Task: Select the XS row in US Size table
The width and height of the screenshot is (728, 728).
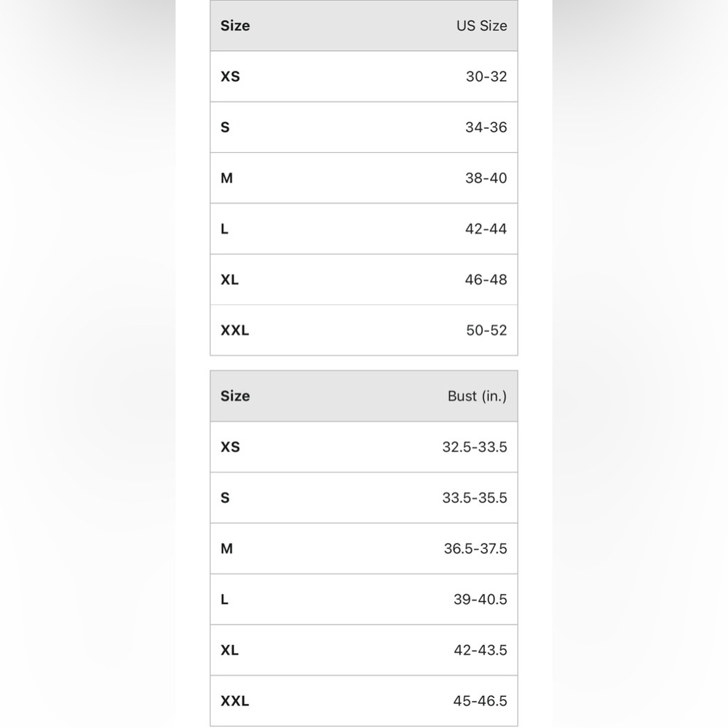Action: [363, 76]
